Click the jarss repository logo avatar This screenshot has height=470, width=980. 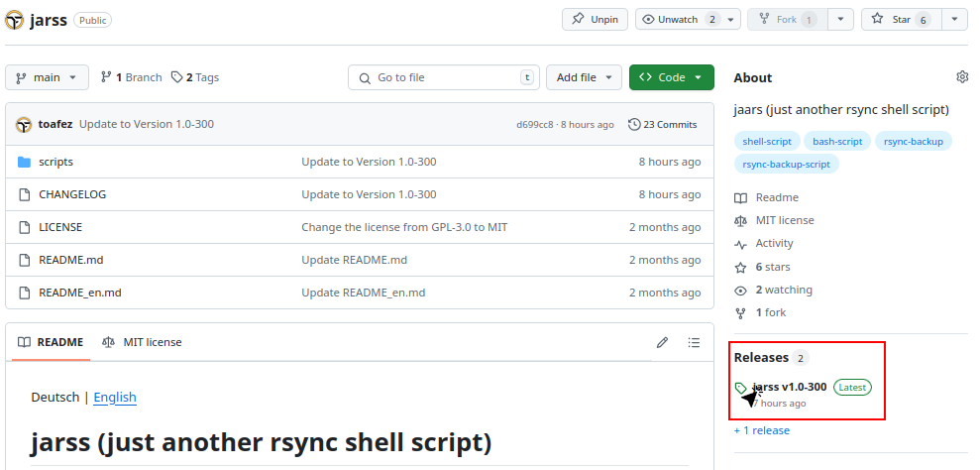click(x=15, y=20)
